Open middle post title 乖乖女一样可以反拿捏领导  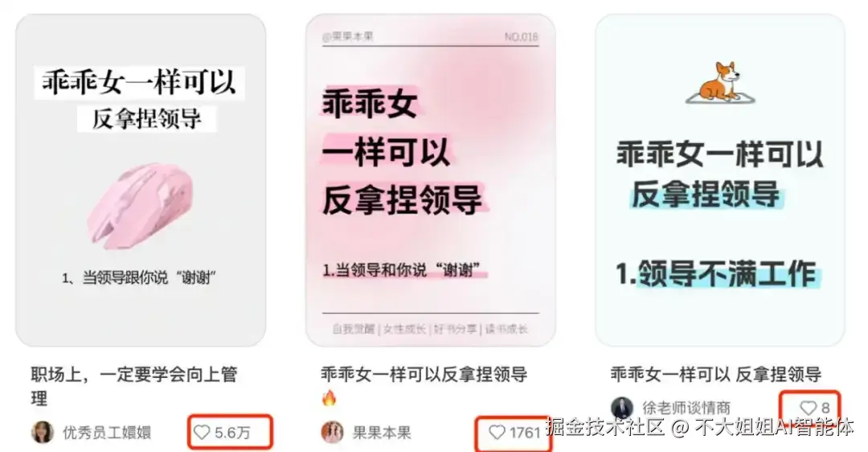[x=424, y=375]
